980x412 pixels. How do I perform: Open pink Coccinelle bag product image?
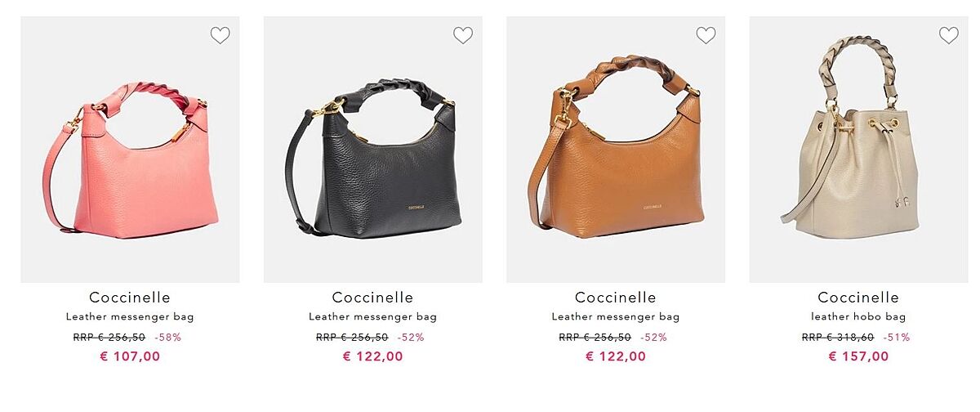pos(130,150)
